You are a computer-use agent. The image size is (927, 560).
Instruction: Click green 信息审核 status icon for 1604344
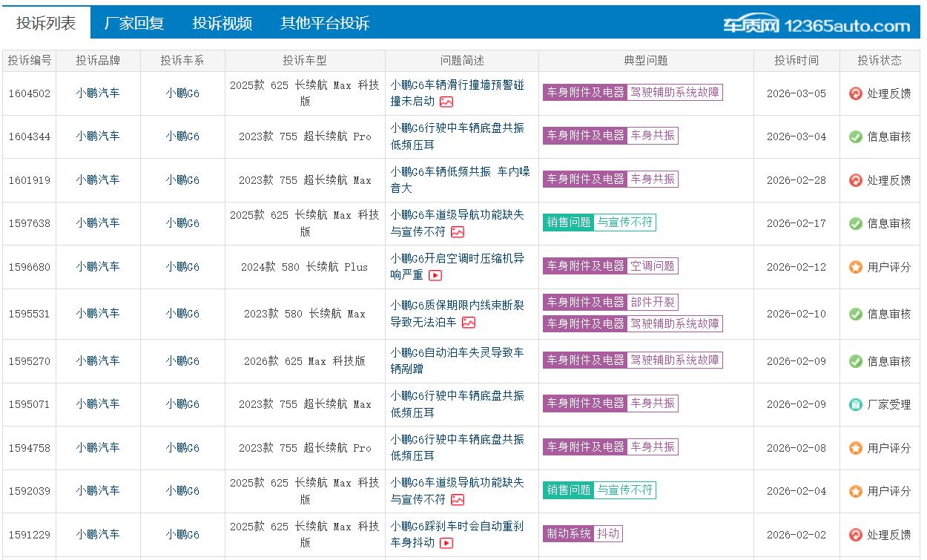[x=856, y=136]
